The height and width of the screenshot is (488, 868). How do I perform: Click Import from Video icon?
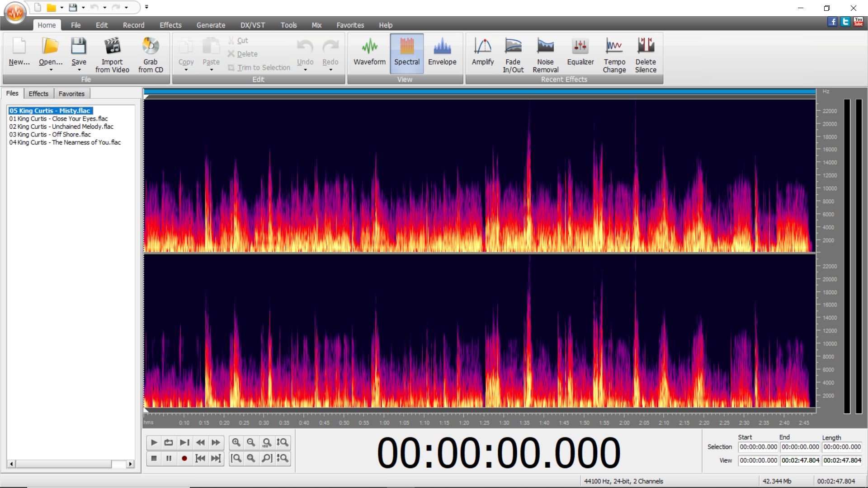tap(112, 55)
